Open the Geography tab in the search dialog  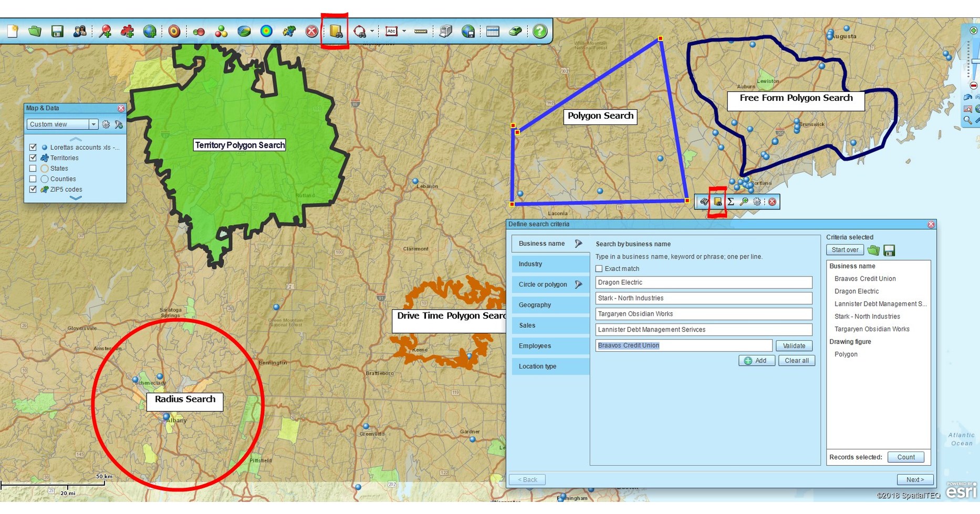pos(534,305)
